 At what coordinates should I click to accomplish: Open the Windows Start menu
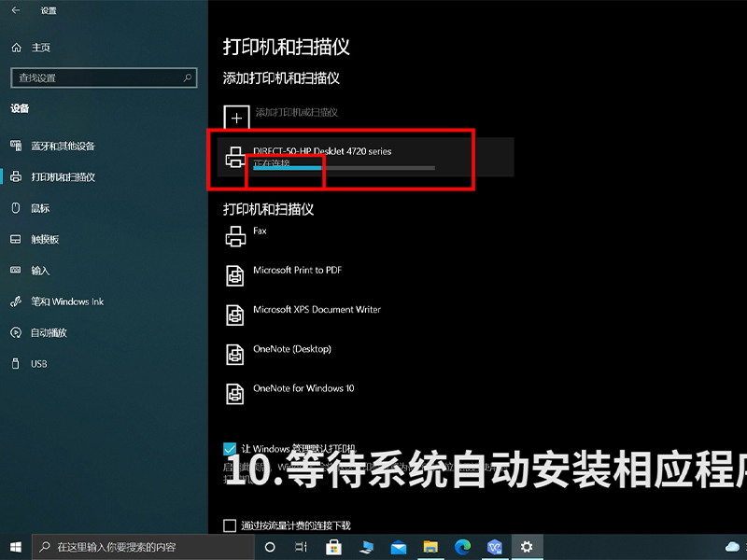coord(16,547)
